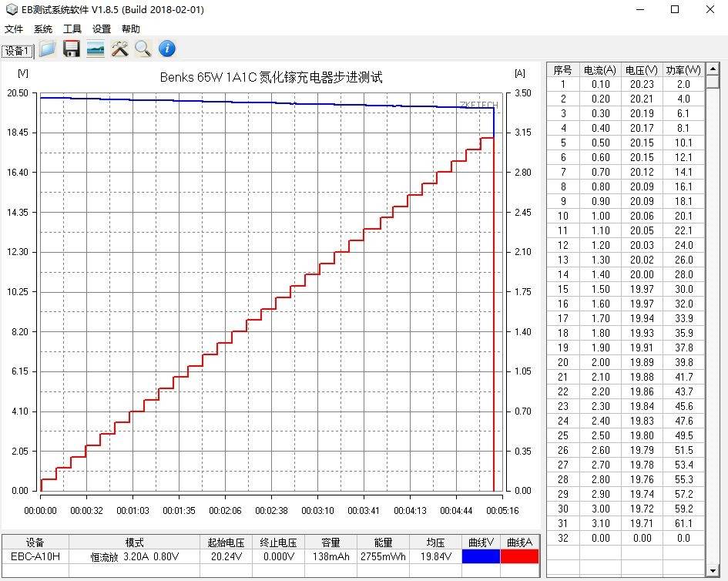Click the blue info icon
Viewport: 728px width, 581px height.
(x=167, y=49)
